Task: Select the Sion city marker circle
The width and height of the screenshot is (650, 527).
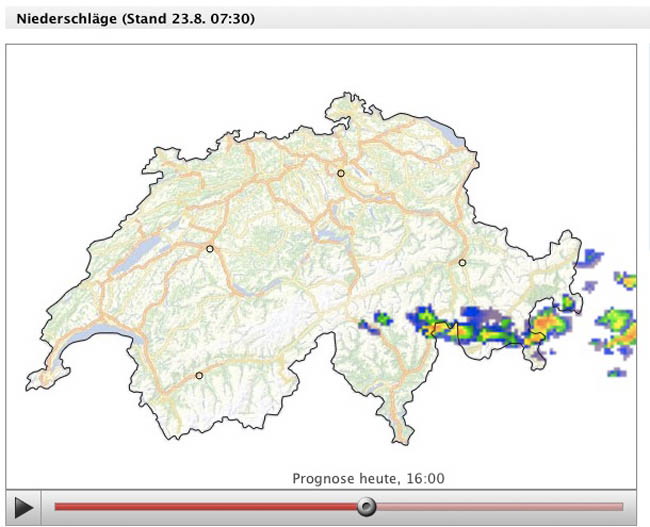Action: click(x=199, y=375)
